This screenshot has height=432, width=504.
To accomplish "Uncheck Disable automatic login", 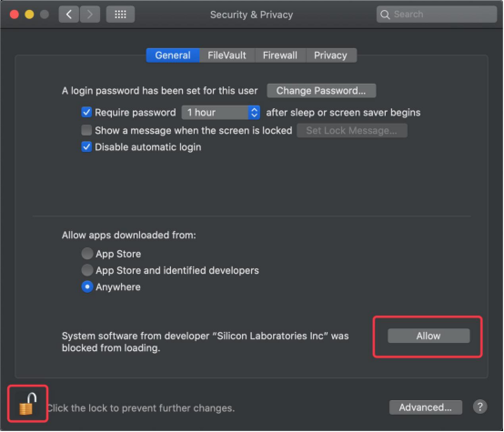I will [86, 147].
